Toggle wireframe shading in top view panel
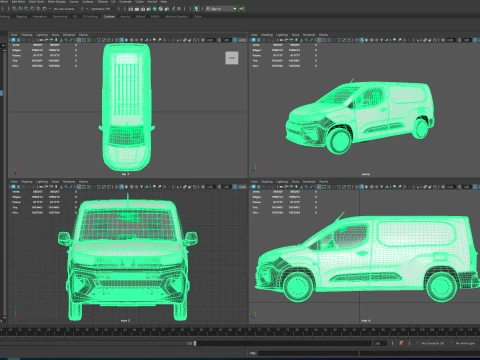The image size is (480, 360). coord(116,40)
